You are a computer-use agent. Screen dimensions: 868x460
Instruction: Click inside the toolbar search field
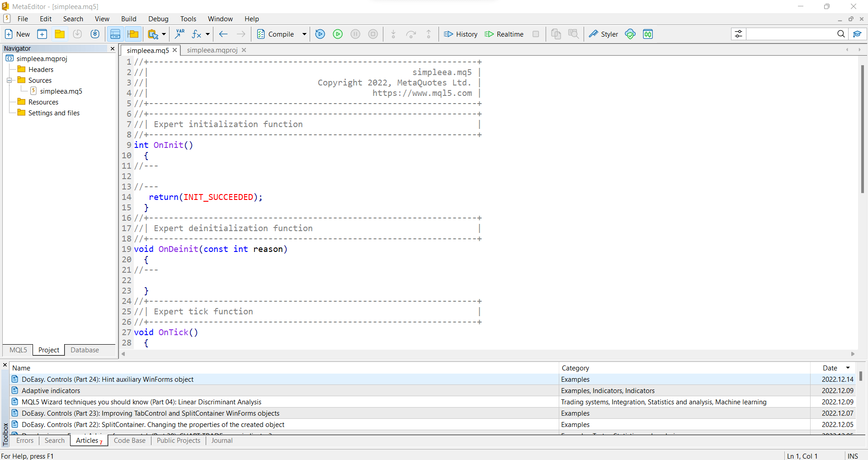coord(790,34)
